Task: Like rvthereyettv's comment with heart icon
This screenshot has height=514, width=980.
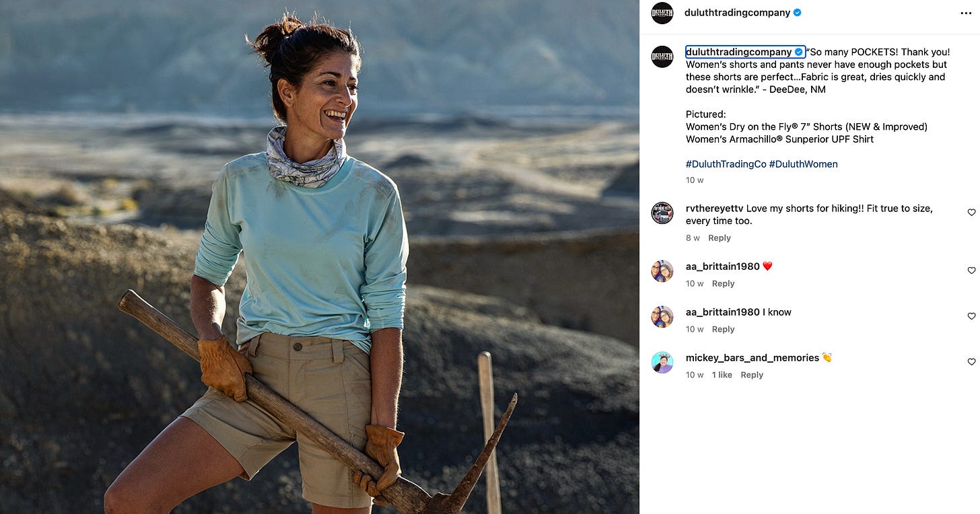Action: tap(971, 213)
